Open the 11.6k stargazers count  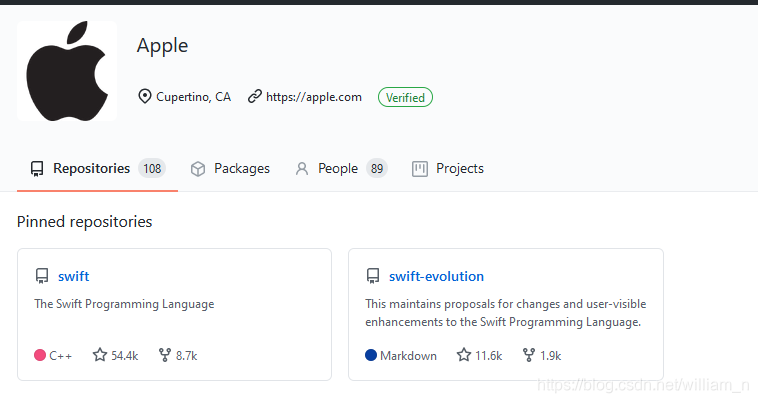tap(489, 356)
